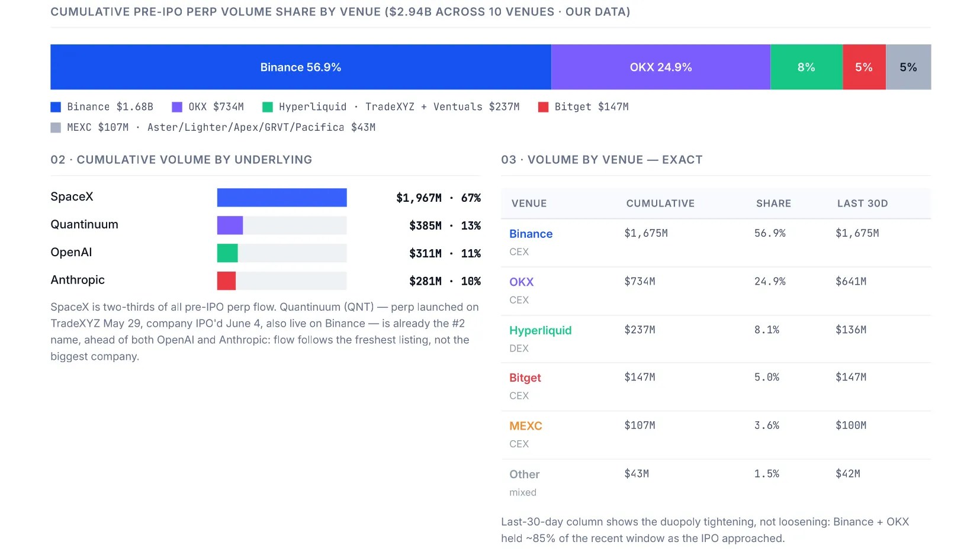Viewport: 980px width, 558px height.
Task: Click the 'mixed' tag under Other
Action: [523, 492]
